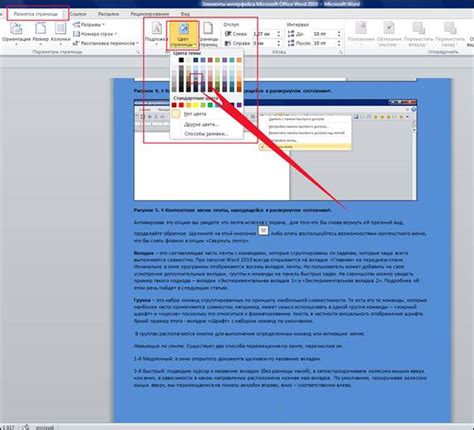The height and width of the screenshot is (430, 474).
Task: Pick the black swatch in theme colors
Action: [x=181, y=60]
